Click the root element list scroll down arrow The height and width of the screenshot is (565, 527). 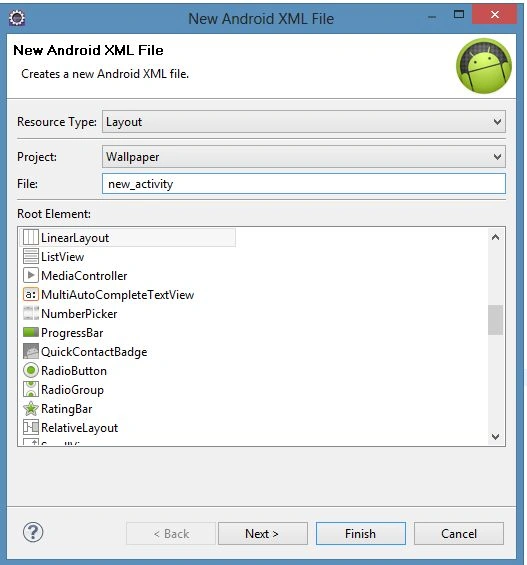(x=495, y=437)
